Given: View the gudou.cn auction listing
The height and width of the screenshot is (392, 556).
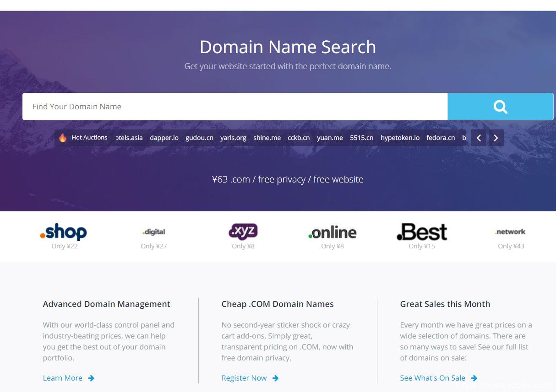Looking at the screenshot, I should (199, 138).
